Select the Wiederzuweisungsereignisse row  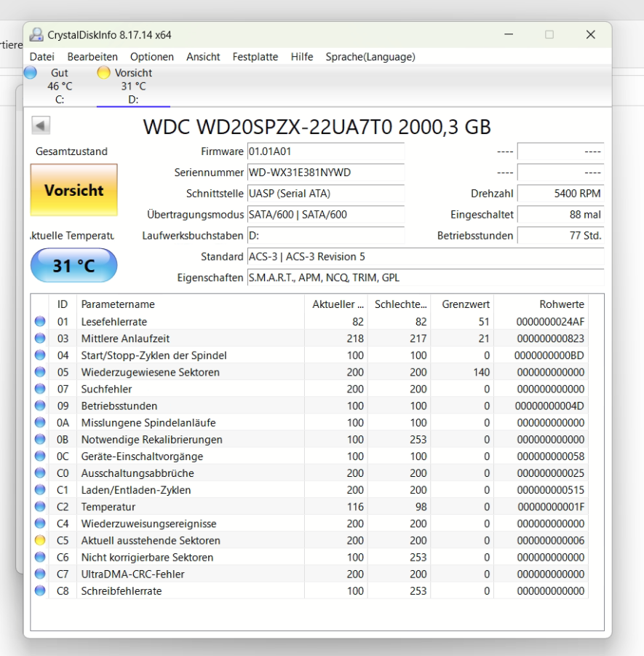(x=309, y=523)
